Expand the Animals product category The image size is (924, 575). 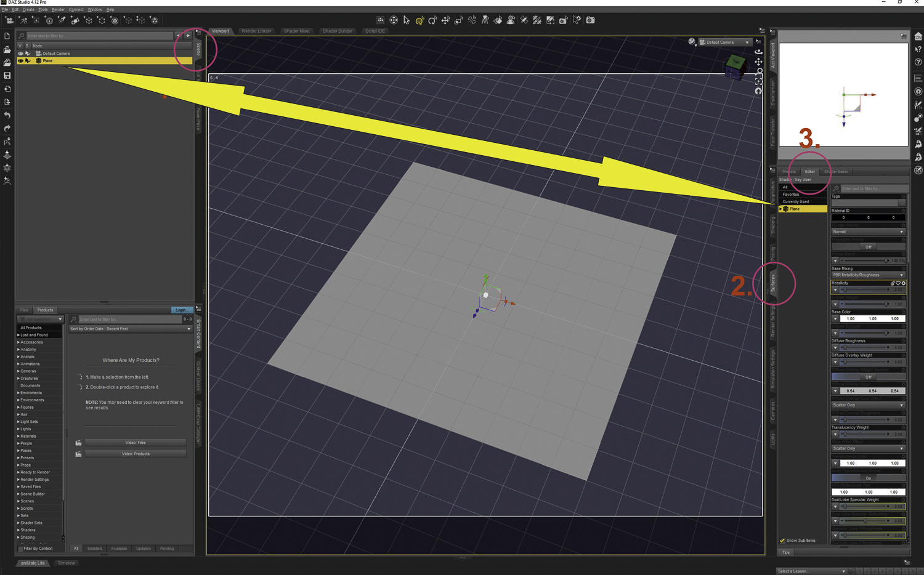[x=18, y=356]
